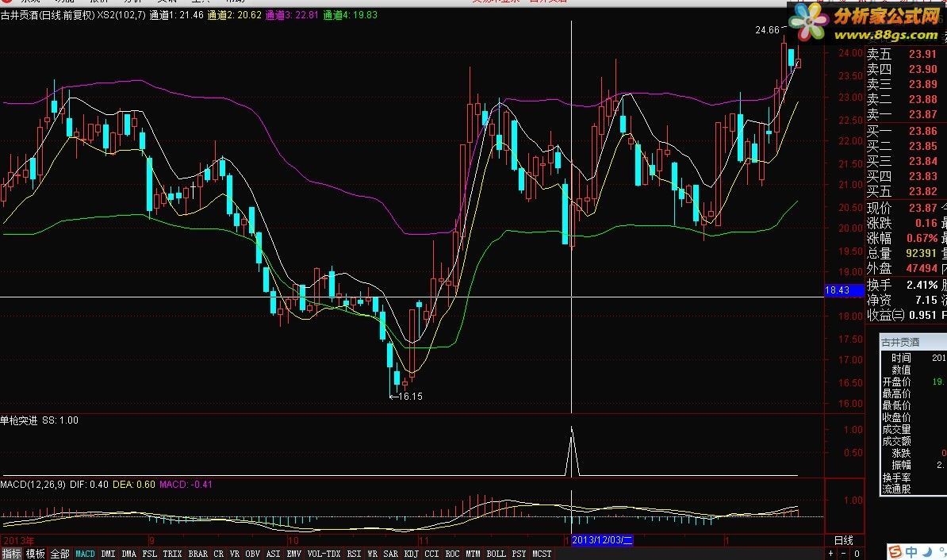947x560 pixels.
Task: Click the 模板 button in the bottom bar
Action: 36,554
